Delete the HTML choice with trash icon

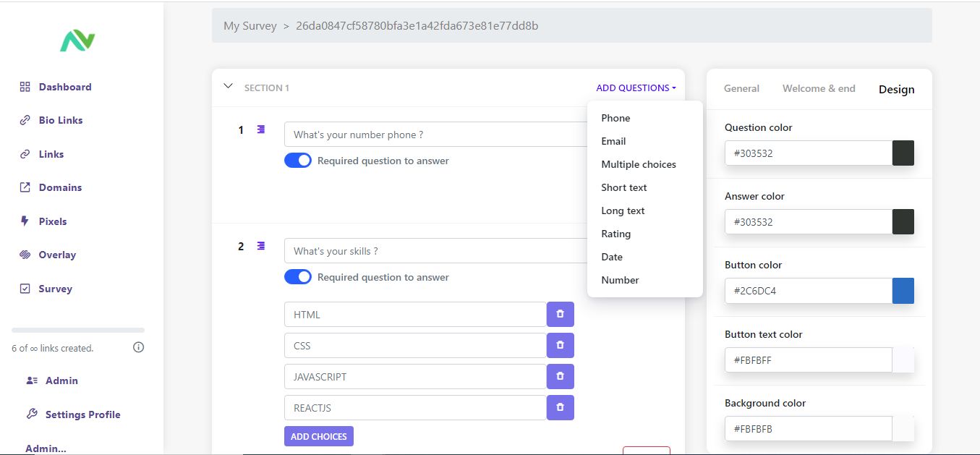560,315
